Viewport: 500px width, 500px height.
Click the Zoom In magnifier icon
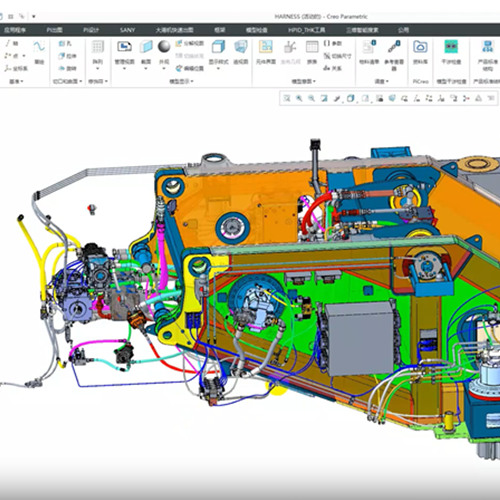(x=299, y=98)
